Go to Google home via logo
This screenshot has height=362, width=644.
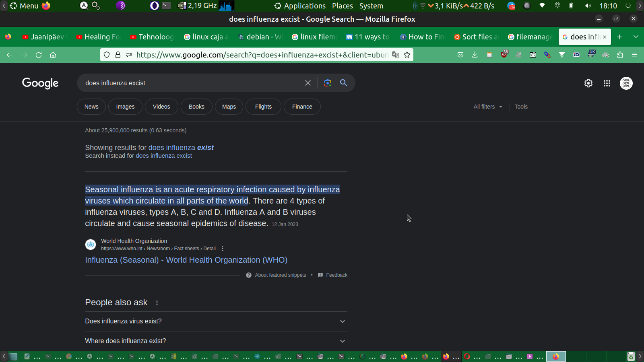coord(40,83)
